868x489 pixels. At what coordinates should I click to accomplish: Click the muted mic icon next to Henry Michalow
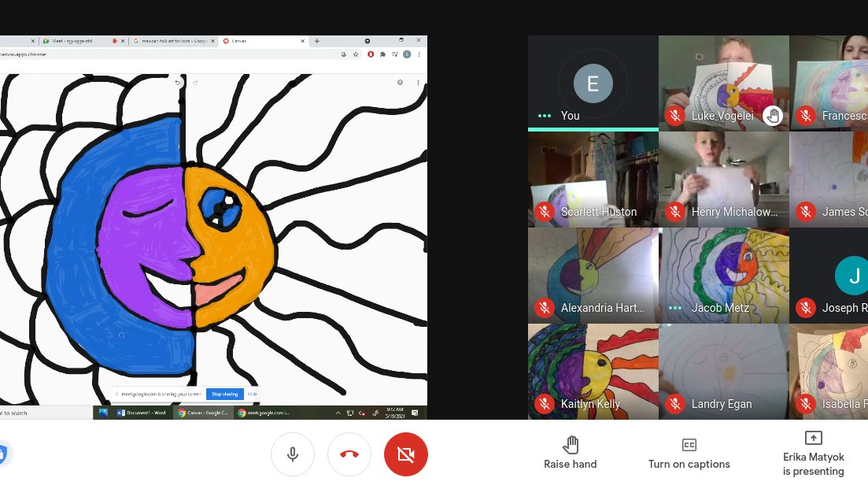674,212
